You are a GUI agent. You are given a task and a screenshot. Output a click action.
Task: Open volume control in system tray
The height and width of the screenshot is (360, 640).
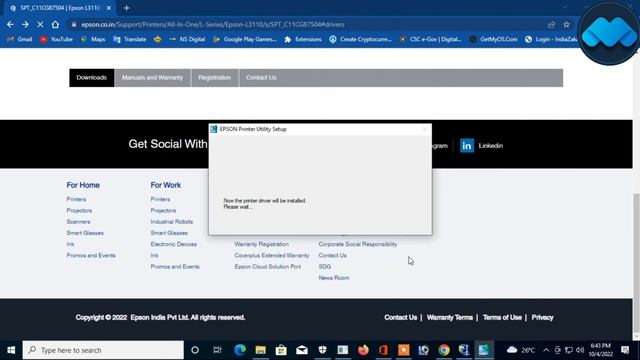(580, 350)
